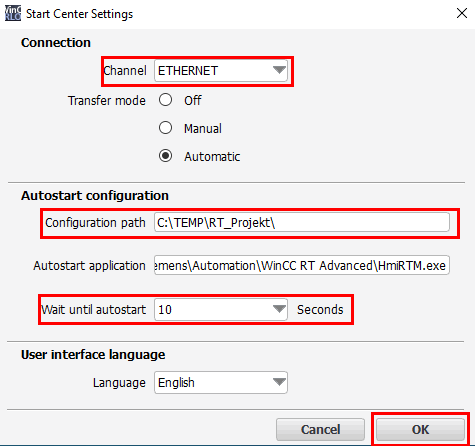475x446 pixels.
Task: Confirm settings with the OK button
Action: pos(420,429)
